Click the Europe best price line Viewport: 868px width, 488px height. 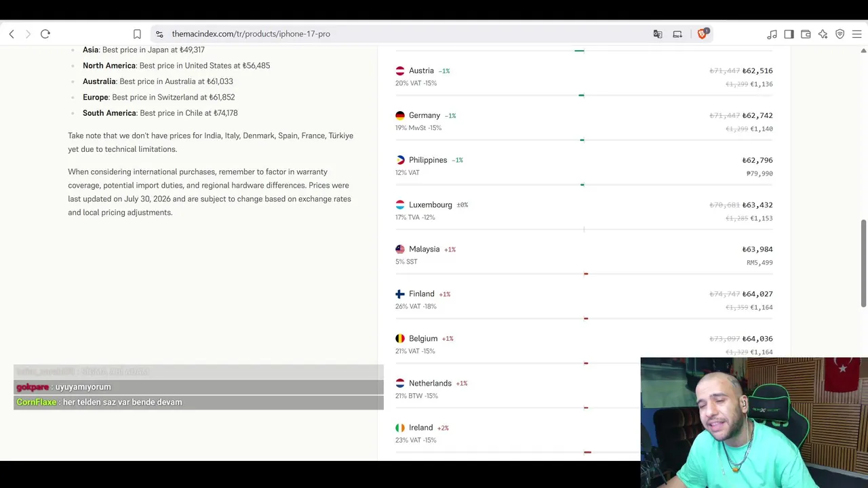(159, 98)
